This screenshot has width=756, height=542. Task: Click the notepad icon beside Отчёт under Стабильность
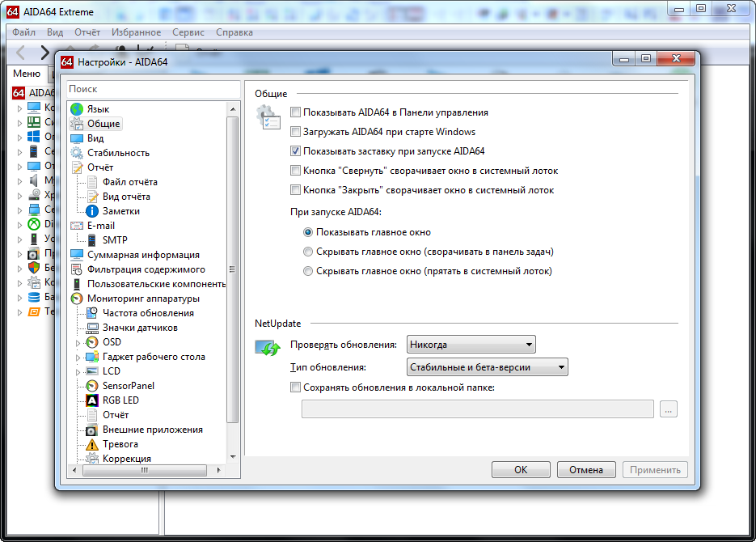click(x=77, y=167)
